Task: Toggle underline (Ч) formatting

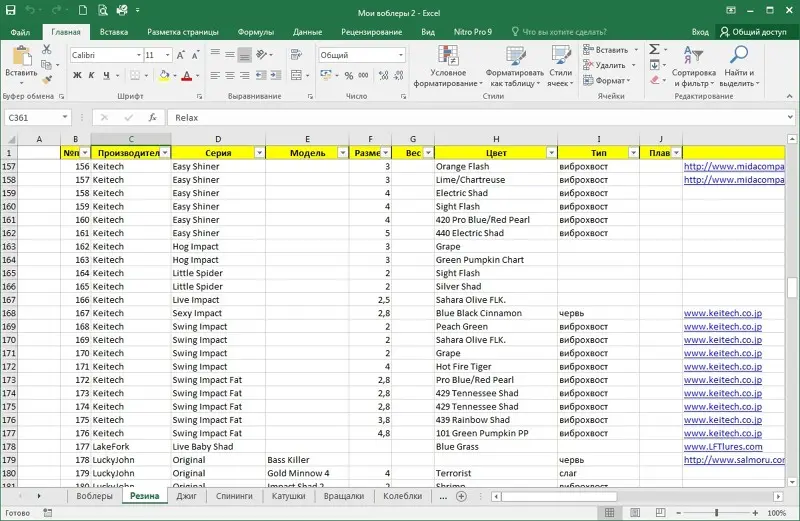Action: click(x=106, y=76)
